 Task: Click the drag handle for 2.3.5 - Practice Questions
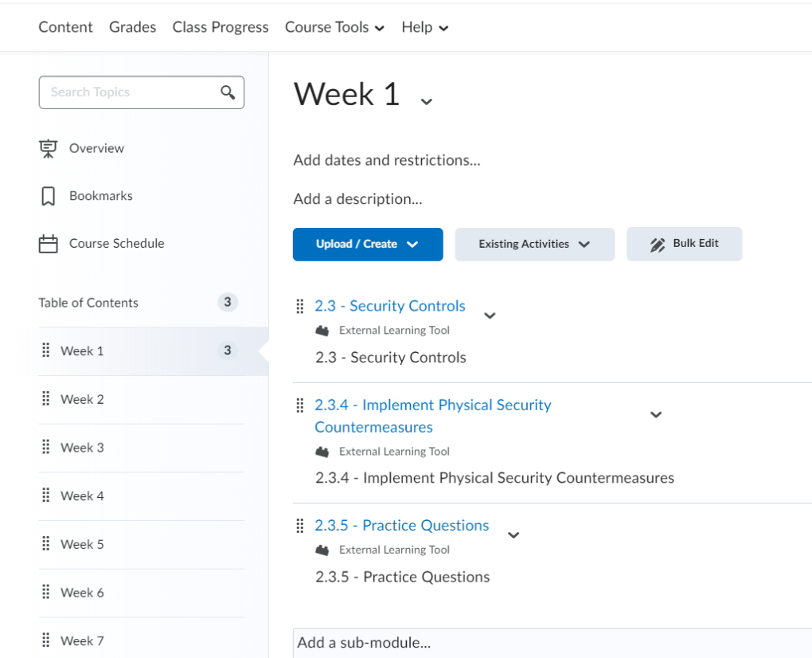point(300,526)
